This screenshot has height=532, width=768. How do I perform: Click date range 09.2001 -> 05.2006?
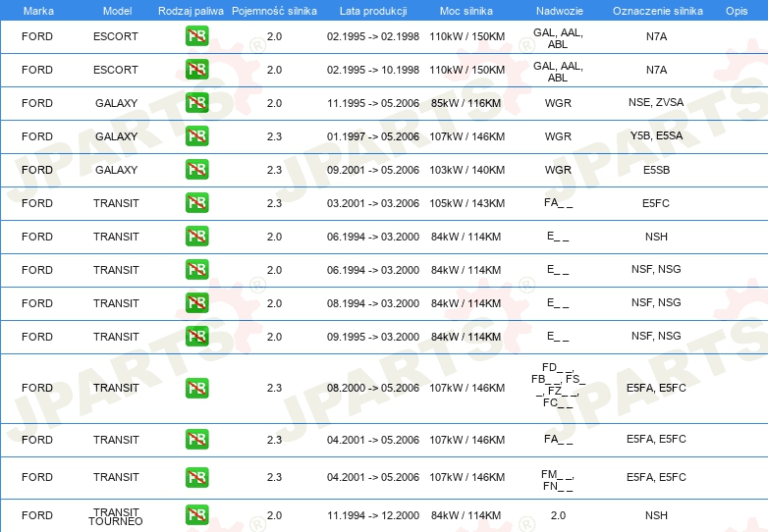coord(373,170)
